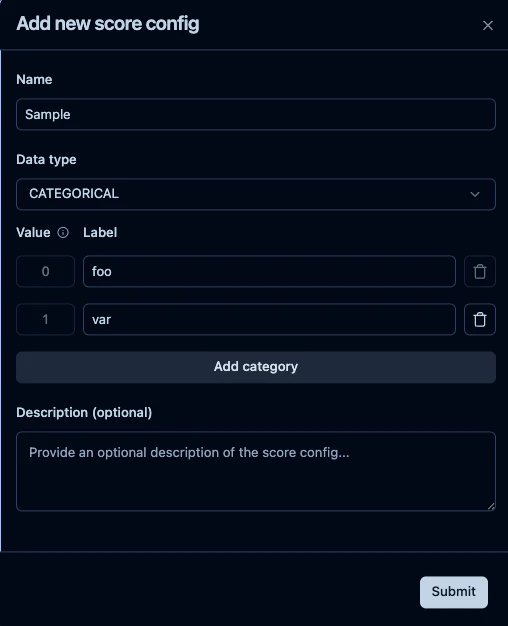Click the dropdown chevron arrow
The width and height of the screenshot is (508, 626).
coord(474,194)
